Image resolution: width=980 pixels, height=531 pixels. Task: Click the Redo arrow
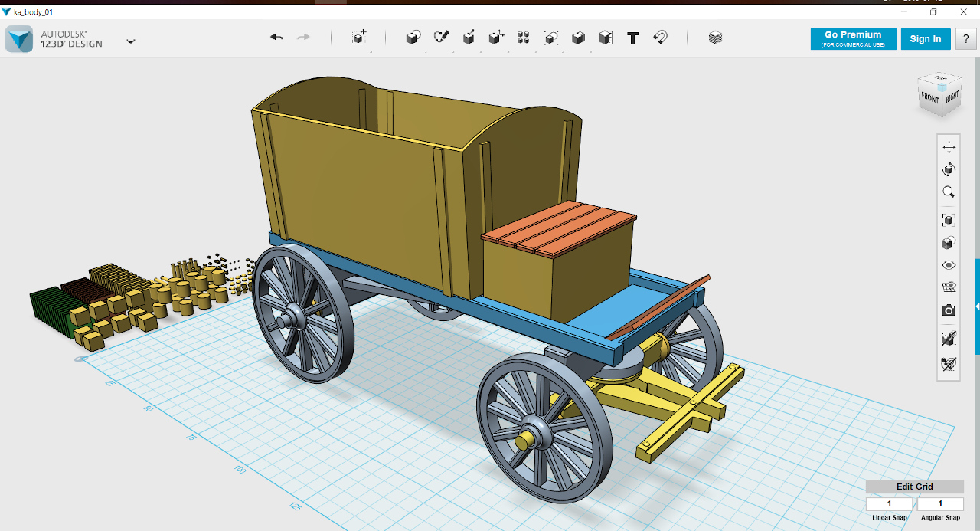303,37
